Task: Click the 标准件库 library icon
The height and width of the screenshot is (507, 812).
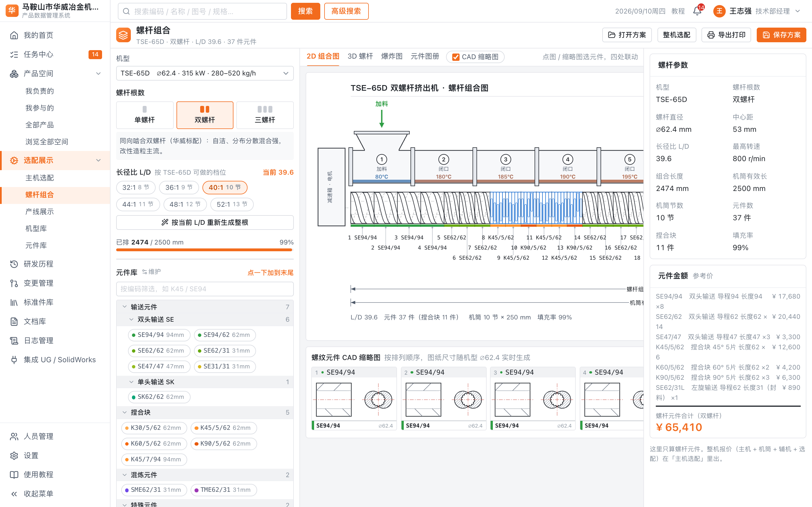Action: click(14, 302)
